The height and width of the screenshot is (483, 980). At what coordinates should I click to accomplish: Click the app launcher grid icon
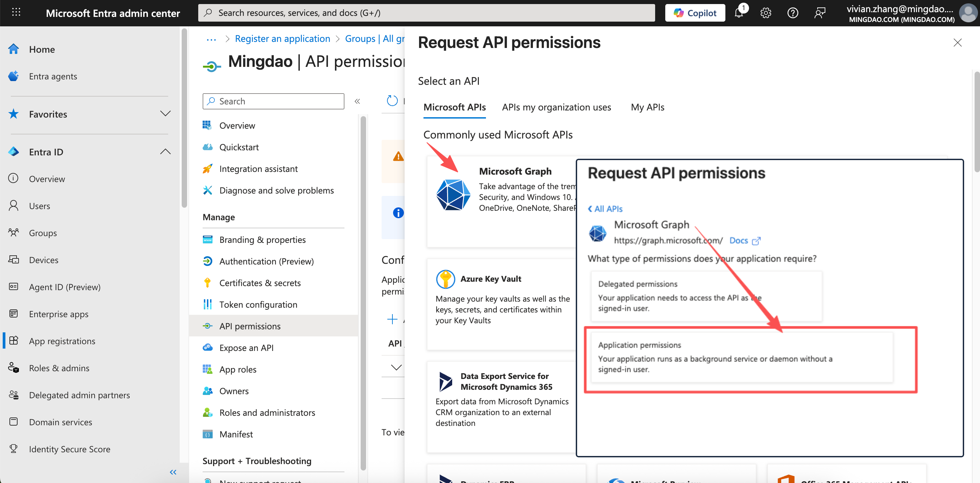(x=16, y=13)
